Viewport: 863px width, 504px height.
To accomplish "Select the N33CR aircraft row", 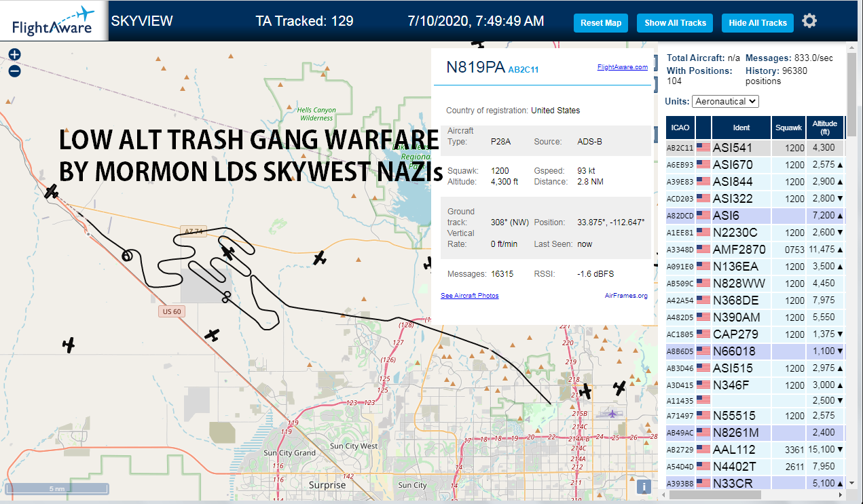I will (x=755, y=482).
